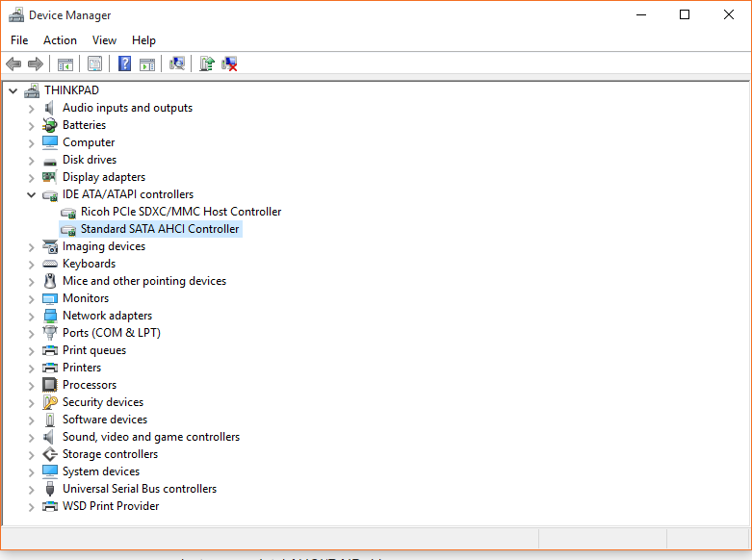Click the Audio inputs and outputs speaker icon
The width and height of the screenshot is (752, 560).
[x=49, y=108]
